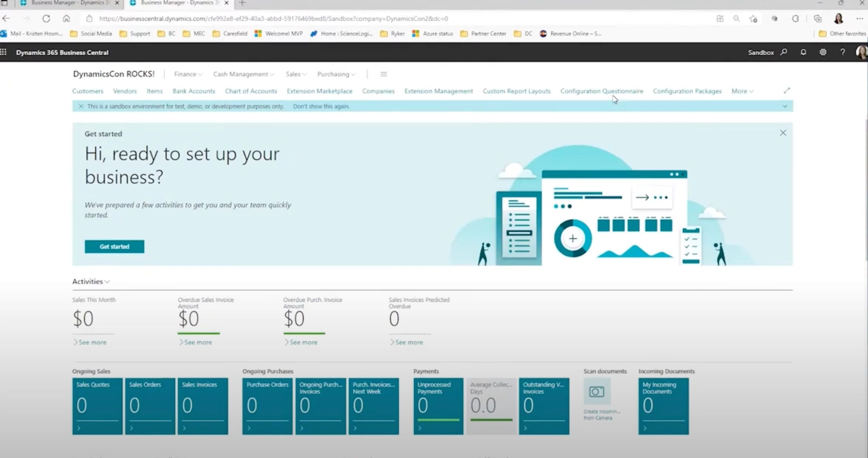
Task: Open browser settings ellipsis menu
Action: click(x=859, y=19)
